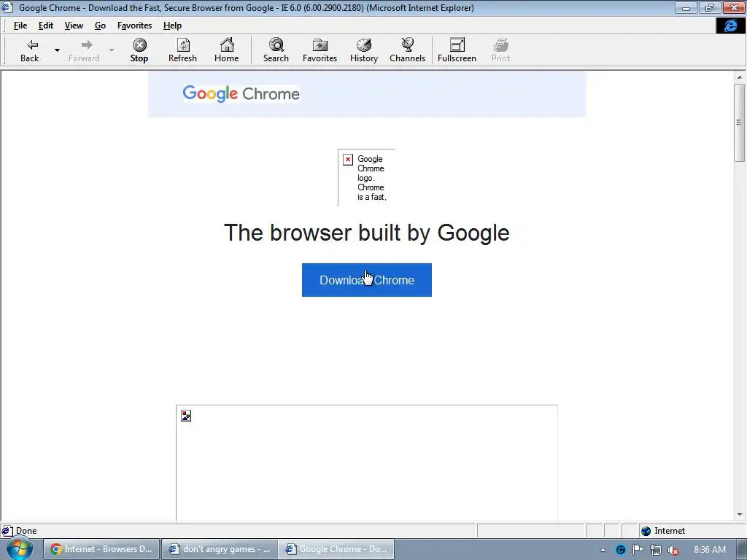Switch to Internet - Browsers taskbar window
The width and height of the screenshot is (747, 560).
coord(101,549)
